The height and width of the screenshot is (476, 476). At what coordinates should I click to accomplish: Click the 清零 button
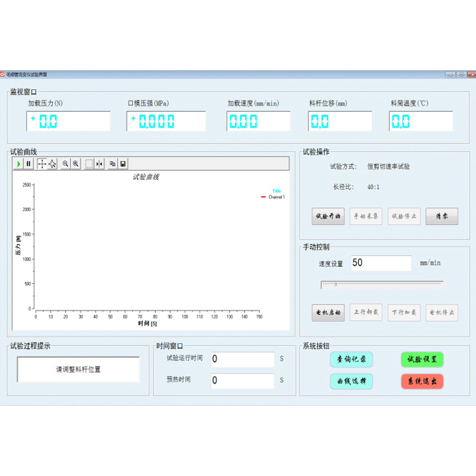coord(441,216)
